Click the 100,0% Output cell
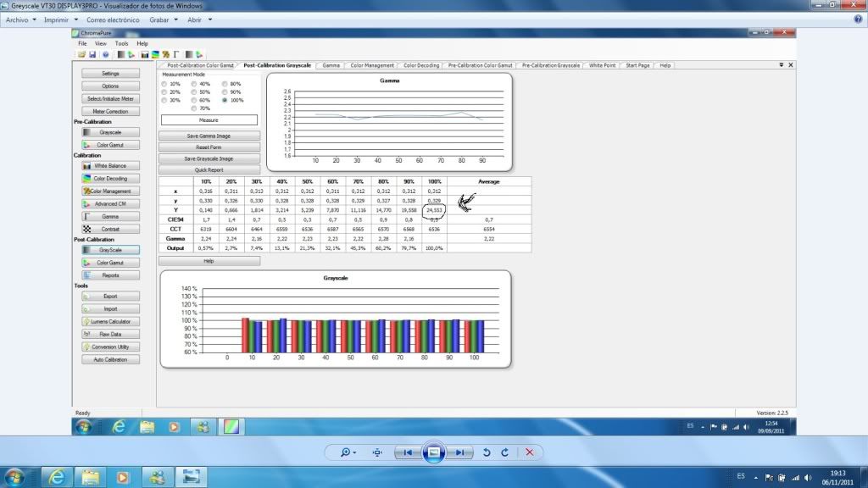 434,248
